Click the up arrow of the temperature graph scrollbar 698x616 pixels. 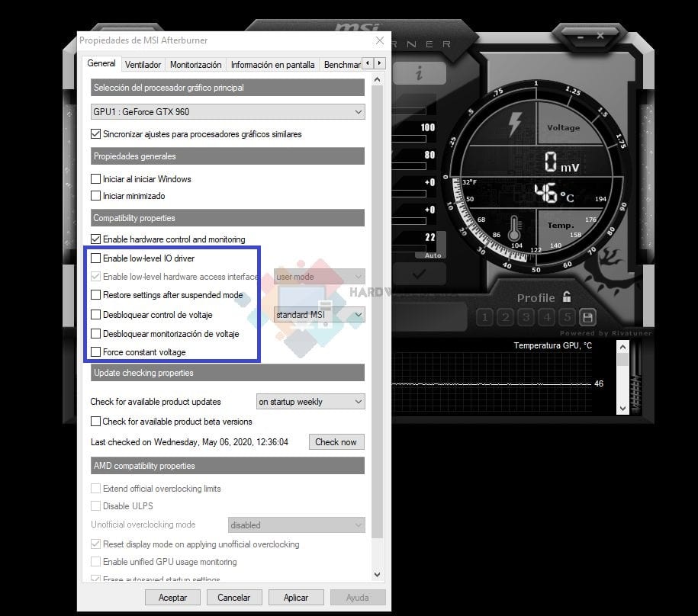click(622, 346)
